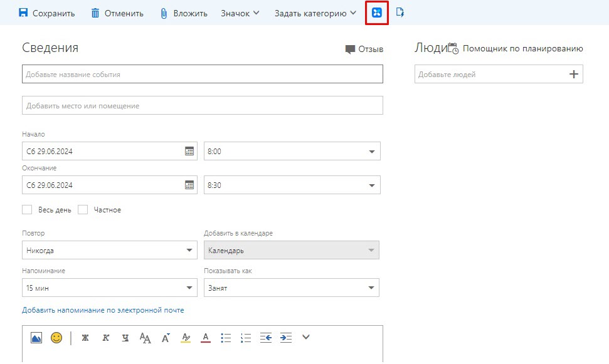Screen dimensions: 609x364
Task: Apply underline formatting to text
Action: (x=125, y=338)
